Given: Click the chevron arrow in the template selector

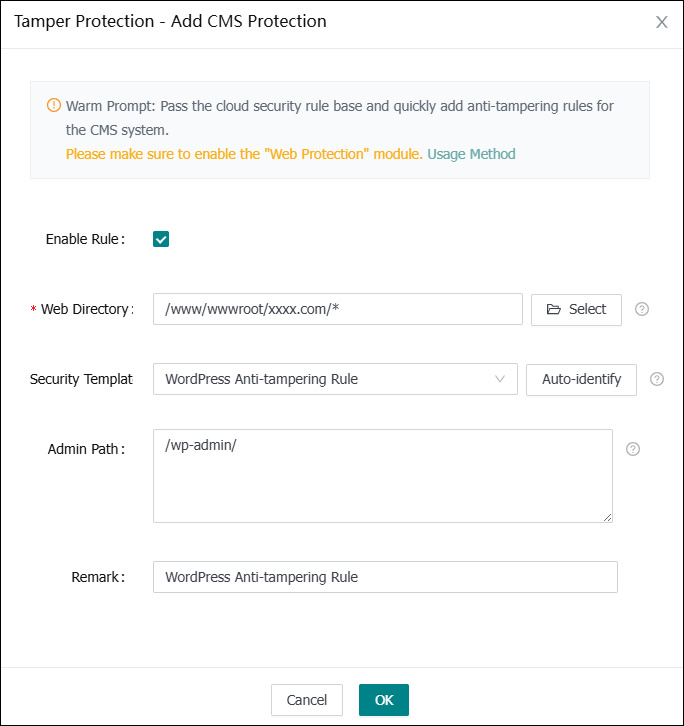Looking at the screenshot, I should [x=500, y=379].
